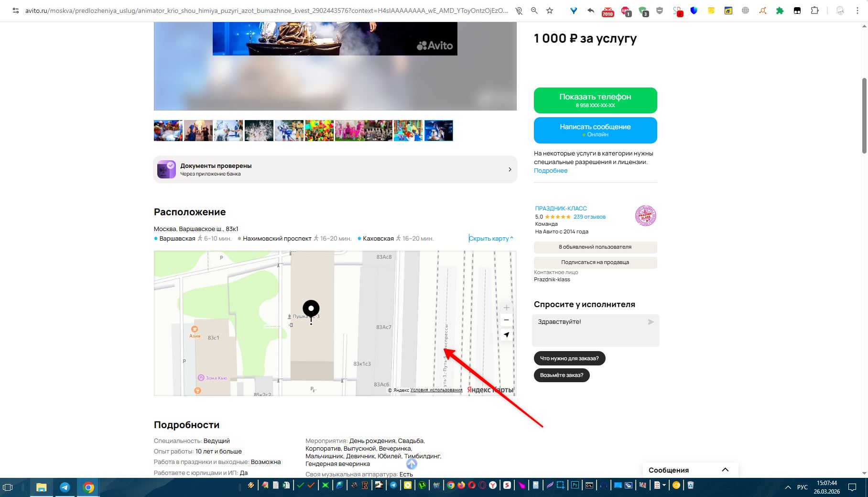868x497 pixels.
Task: Open the Chrome profile avatar
Action: [840, 11]
